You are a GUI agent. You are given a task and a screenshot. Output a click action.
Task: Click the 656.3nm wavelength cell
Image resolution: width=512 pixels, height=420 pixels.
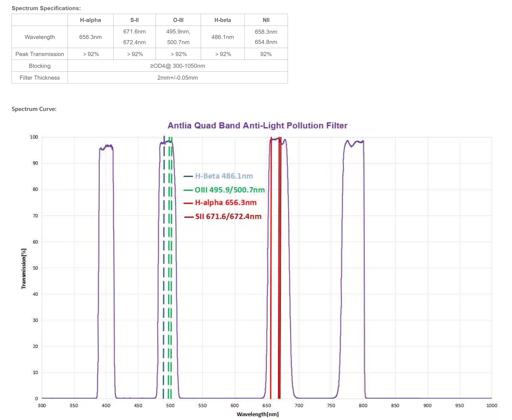tap(90, 37)
